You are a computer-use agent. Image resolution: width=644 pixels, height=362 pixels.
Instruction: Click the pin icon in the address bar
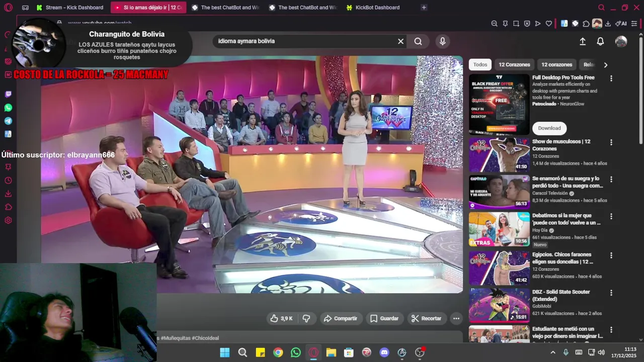pyautogui.click(x=505, y=24)
